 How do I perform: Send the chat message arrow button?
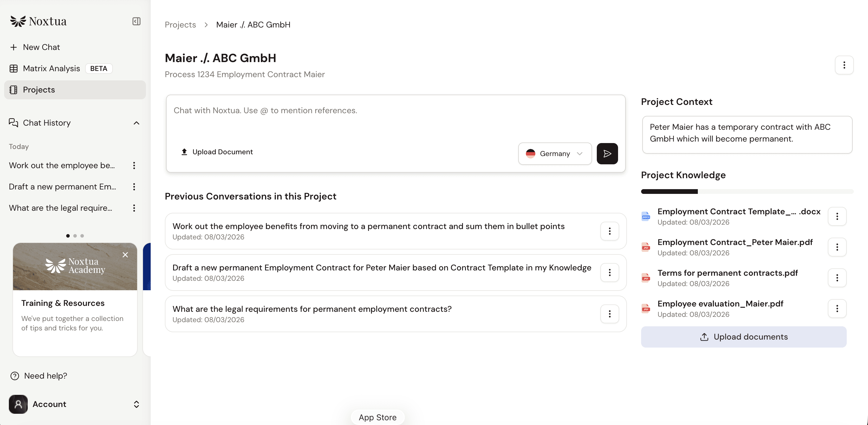(x=607, y=154)
